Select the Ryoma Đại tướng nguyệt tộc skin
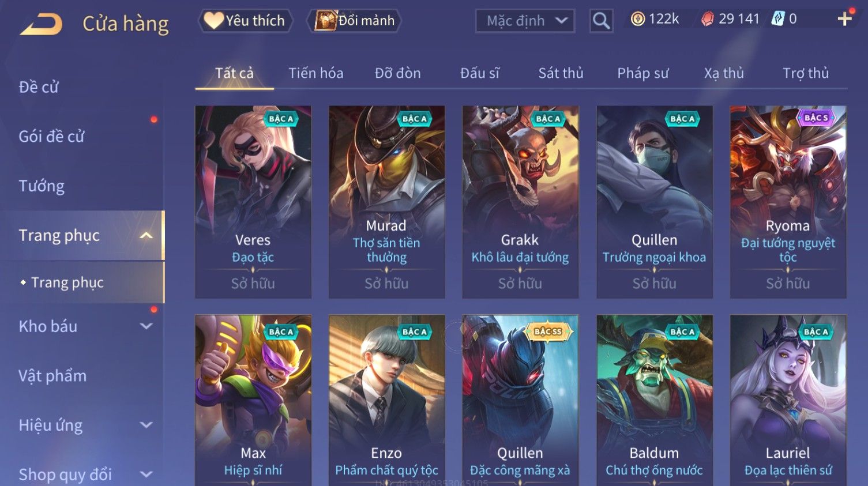 tap(788, 202)
